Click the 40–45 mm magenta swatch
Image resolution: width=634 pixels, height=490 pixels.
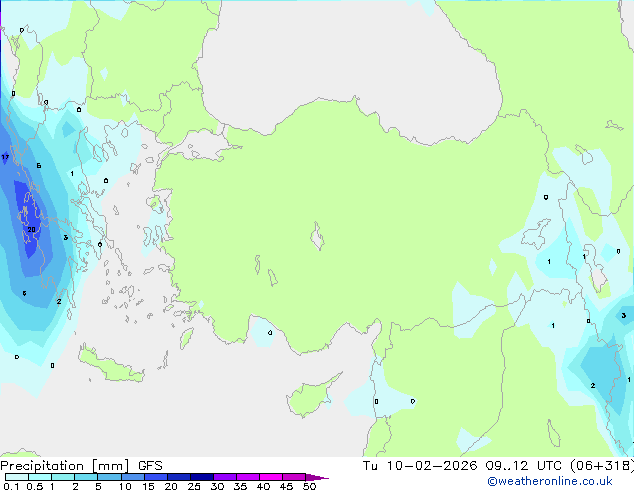[271, 477]
